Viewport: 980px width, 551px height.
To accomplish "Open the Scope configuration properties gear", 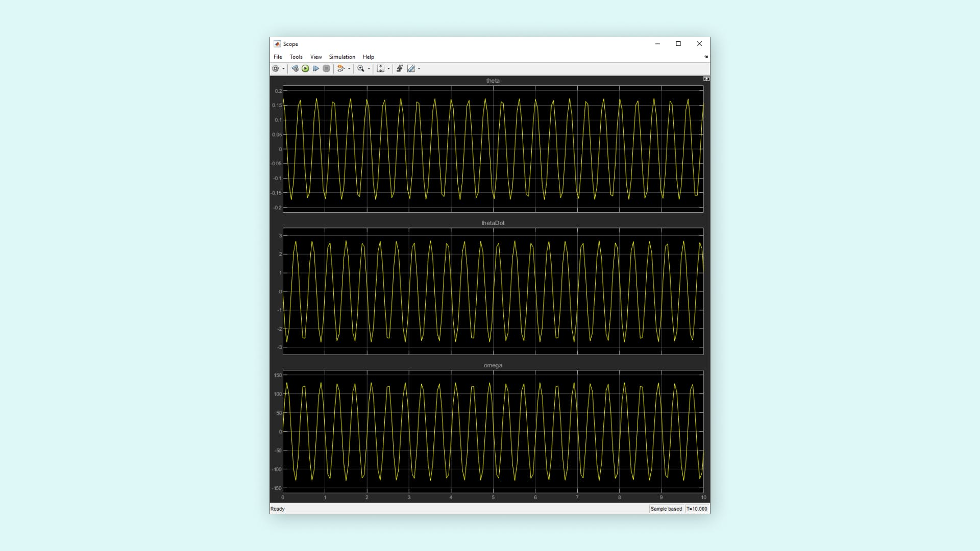I will (x=276, y=68).
